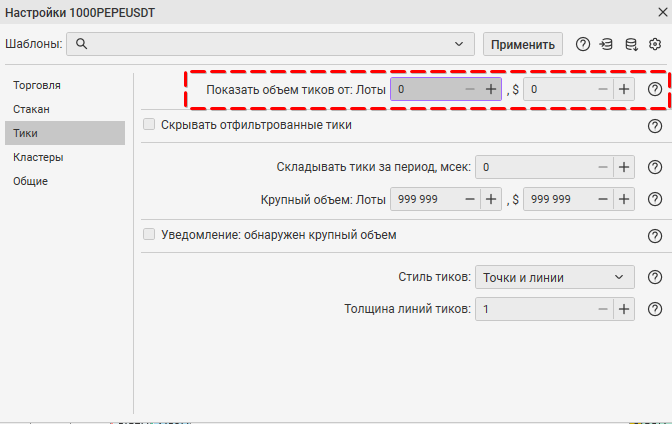The height and width of the screenshot is (424, 672).
Task: Click the Крупный объем Лоты input field
Action: pyautogui.click(x=425, y=199)
